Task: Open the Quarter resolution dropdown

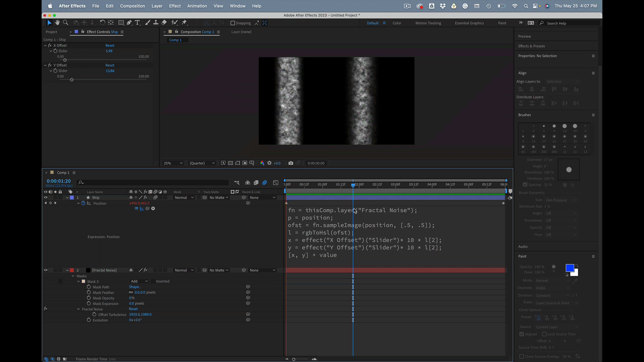Action: point(202,163)
